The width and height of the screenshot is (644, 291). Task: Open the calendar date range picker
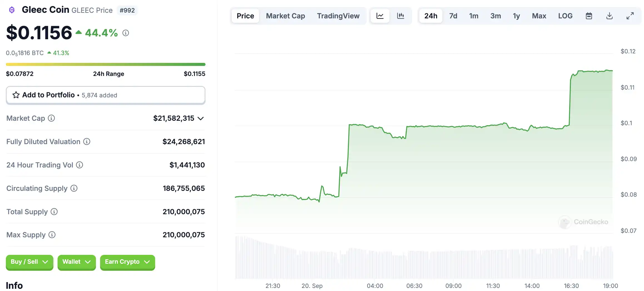pos(589,16)
